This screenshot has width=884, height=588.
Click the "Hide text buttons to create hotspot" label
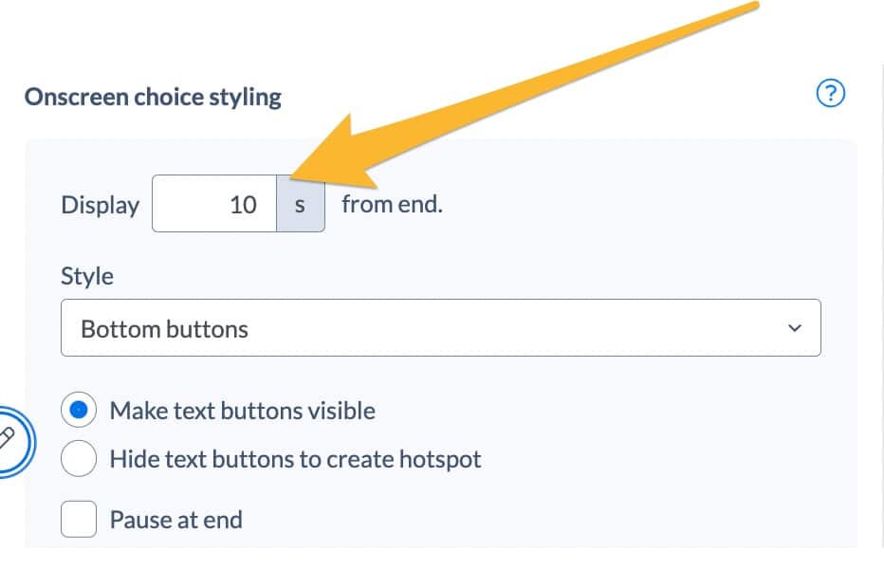point(295,459)
